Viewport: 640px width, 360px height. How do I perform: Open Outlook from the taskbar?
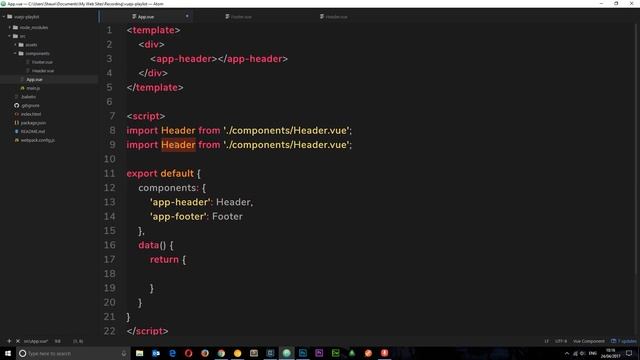(x=156, y=353)
